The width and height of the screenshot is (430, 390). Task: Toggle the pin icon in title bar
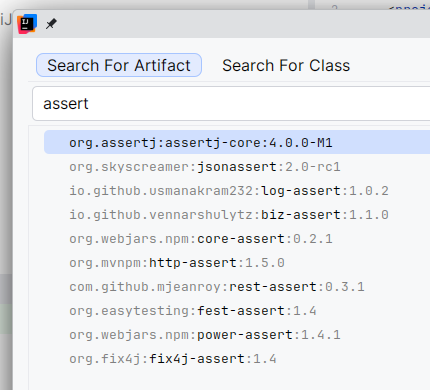[x=51, y=24]
